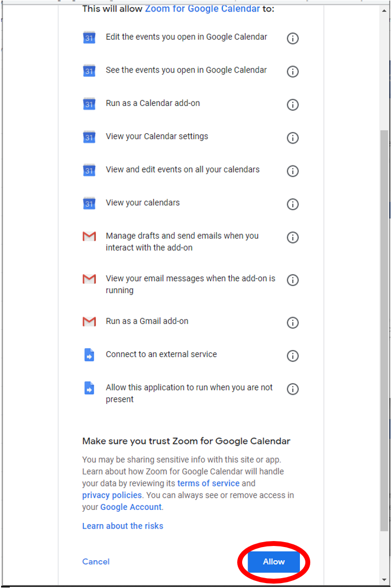Screen dimensions: 391x588
Task: Open info for View your Calendar settings
Action: click(x=292, y=138)
